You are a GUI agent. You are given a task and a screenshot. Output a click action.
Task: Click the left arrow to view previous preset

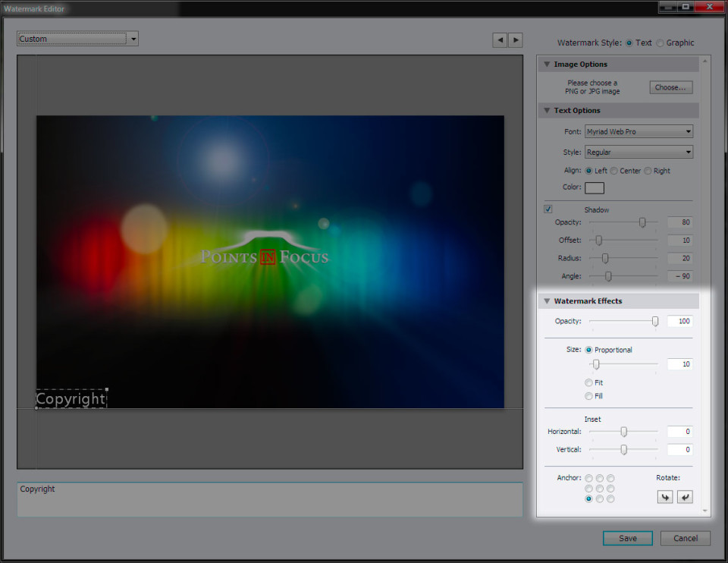pos(500,39)
